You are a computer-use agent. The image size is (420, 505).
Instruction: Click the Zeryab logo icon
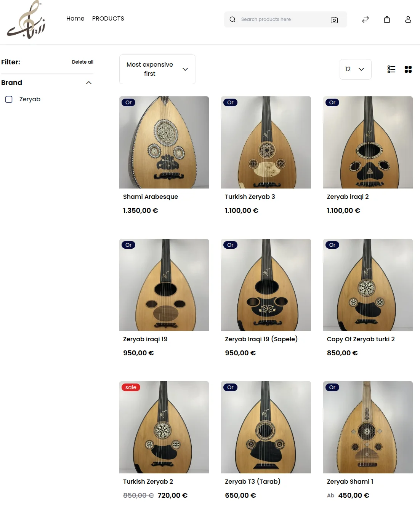pyautogui.click(x=26, y=20)
